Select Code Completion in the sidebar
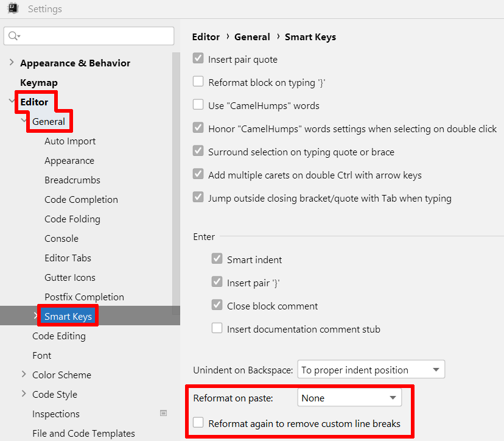The height and width of the screenshot is (441, 504). (81, 199)
